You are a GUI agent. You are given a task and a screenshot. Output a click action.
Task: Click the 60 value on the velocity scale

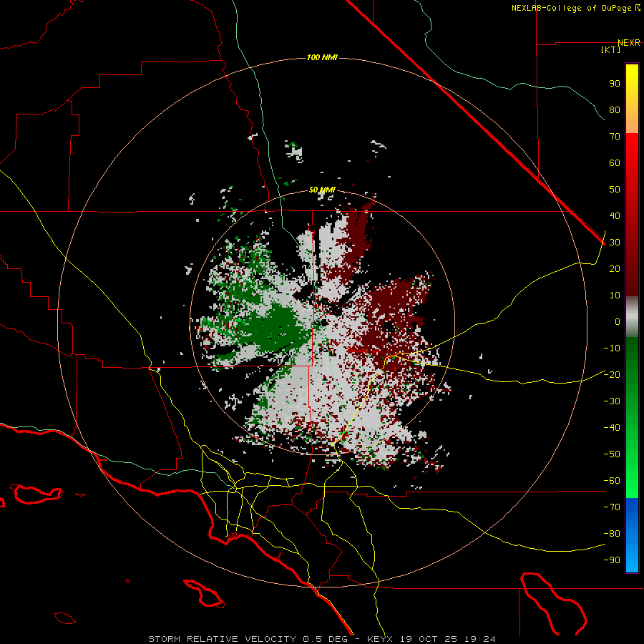pyautogui.click(x=615, y=162)
